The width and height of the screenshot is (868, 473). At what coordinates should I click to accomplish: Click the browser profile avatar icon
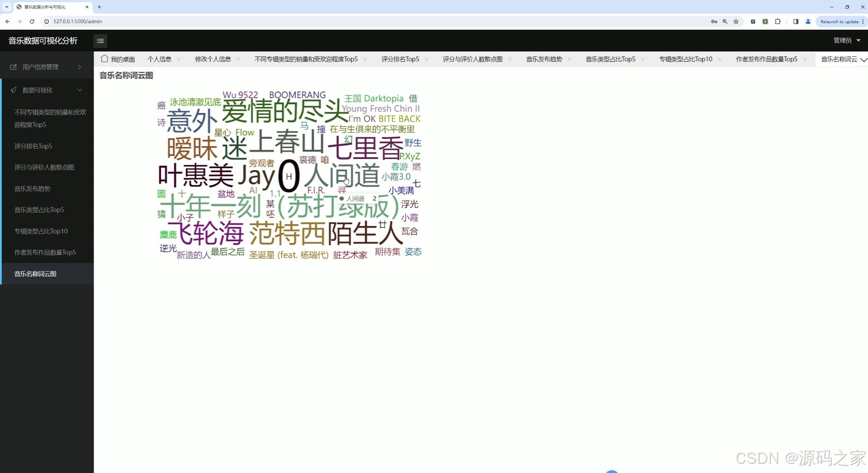808,21
